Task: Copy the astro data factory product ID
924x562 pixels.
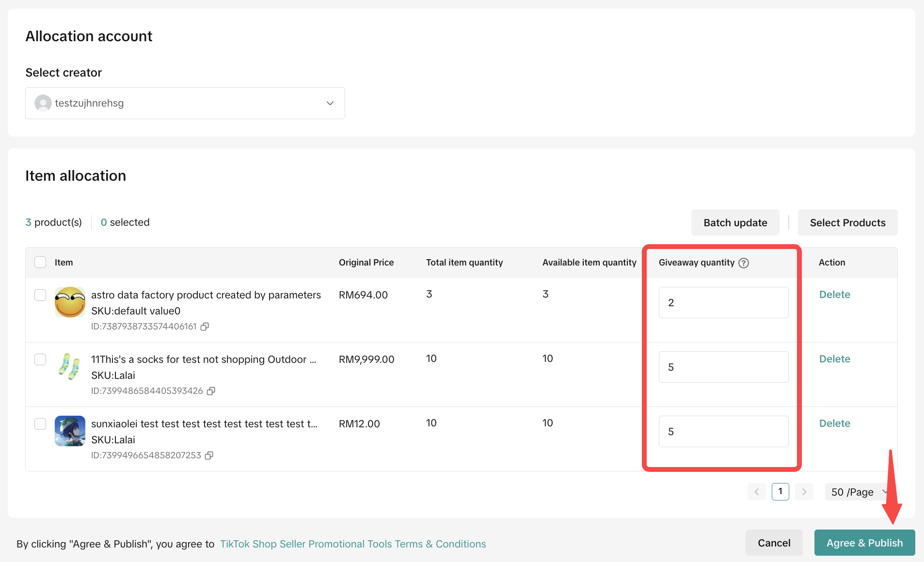Action: [x=205, y=327]
